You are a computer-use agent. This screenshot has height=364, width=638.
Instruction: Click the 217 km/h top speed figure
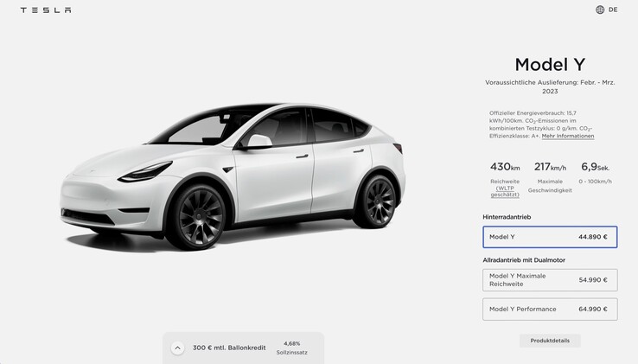(x=550, y=167)
